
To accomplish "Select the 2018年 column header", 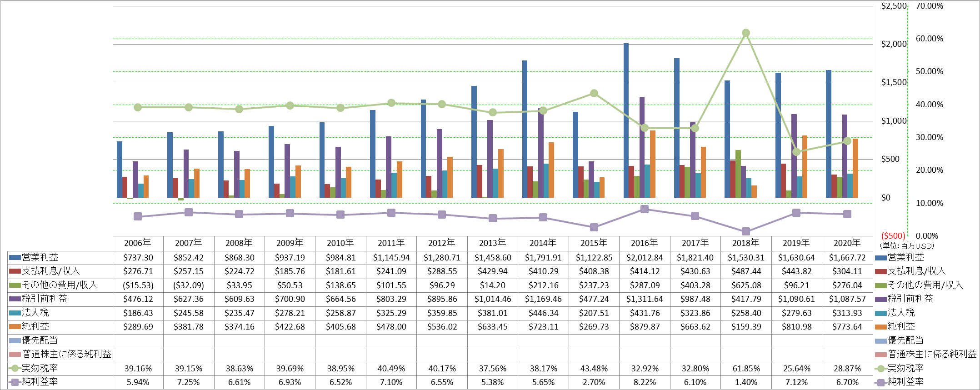I will pyautogui.click(x=746, y=243).
